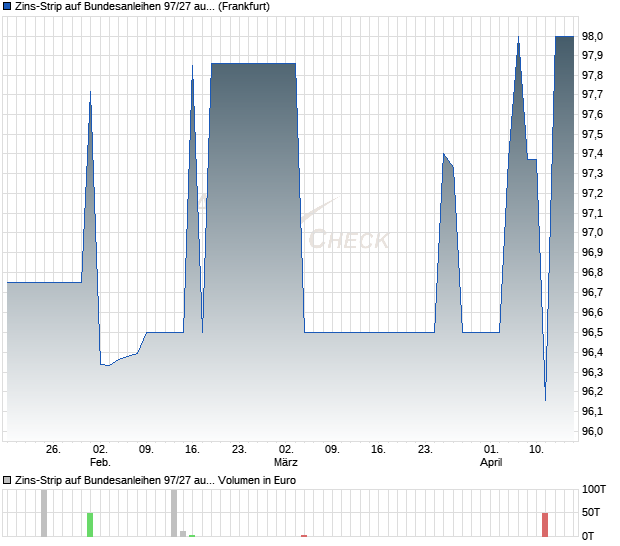Screen dimensions: 620x546
Task: Click the 100T volume axis label
Action: 594,490
